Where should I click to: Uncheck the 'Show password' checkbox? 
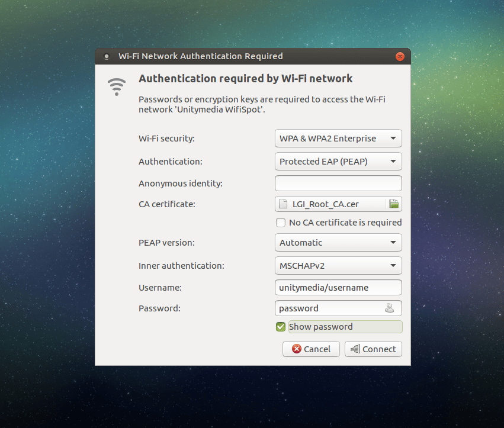pos(280,326)
